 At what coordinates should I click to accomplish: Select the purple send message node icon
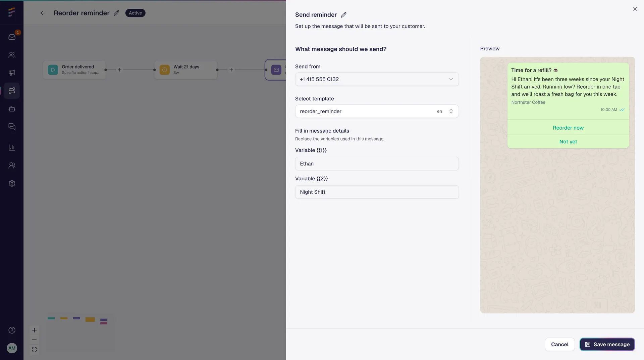(276, 70)
